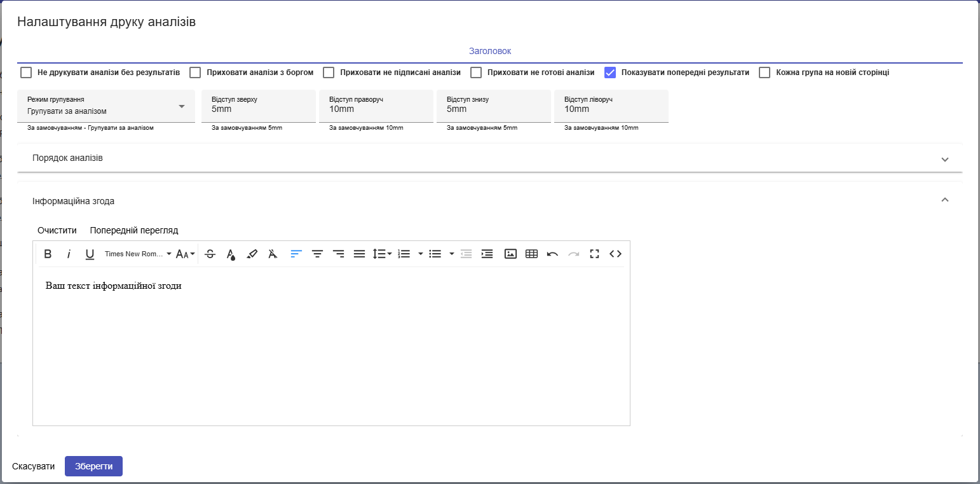The height and width of the screenshot is (484, 980).
Task: Open the 'Режим групування' dropdown
Action: (x=106, y=106)
